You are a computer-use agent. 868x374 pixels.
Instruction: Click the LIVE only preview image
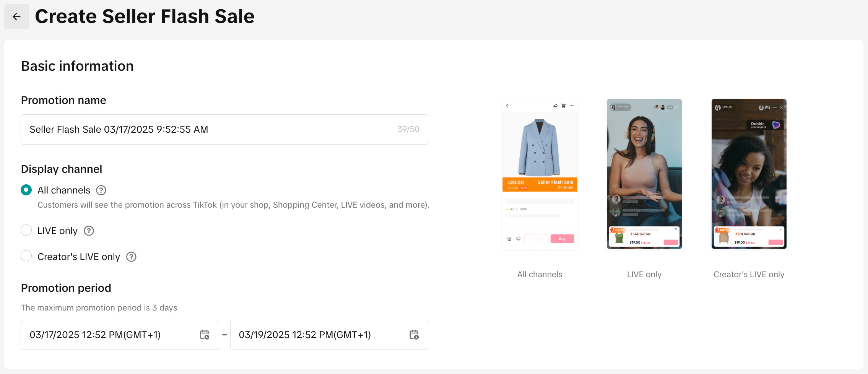(x=644, y=174)
